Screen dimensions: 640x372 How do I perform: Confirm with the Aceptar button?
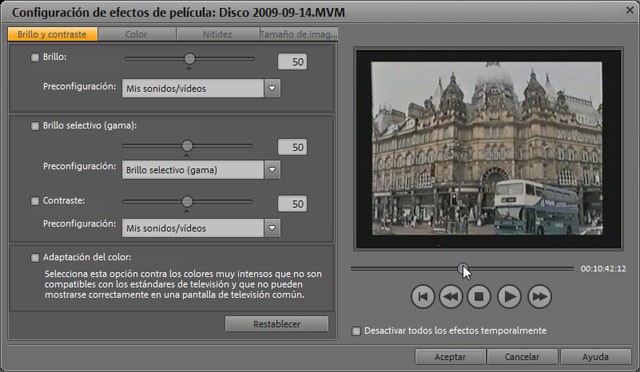450,357
